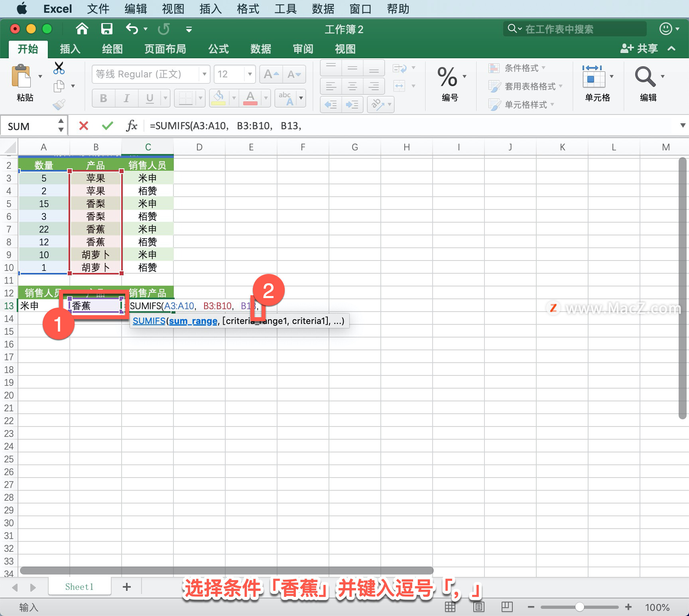
Task: Switch to the 审阅 ribbon tab
Action: click(x=303, y=49)
